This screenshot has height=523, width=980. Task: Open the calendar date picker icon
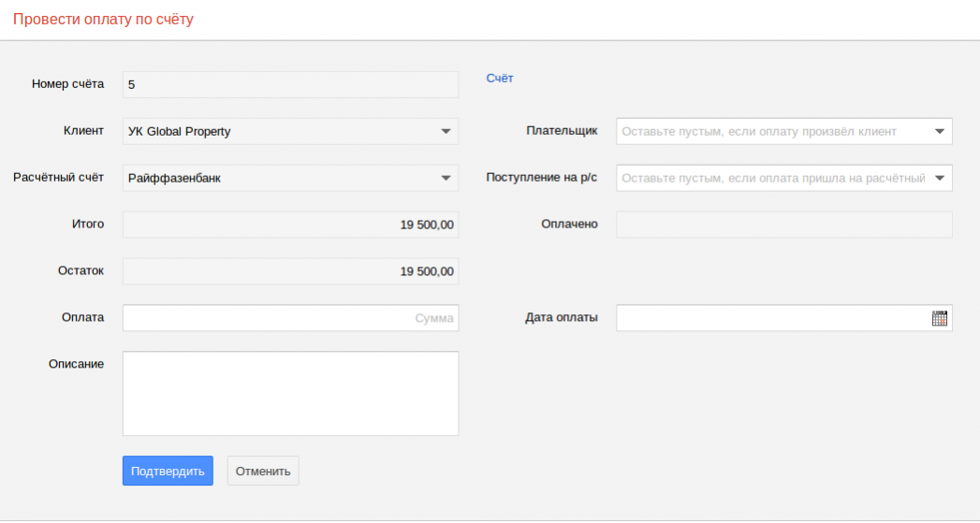point(940,318)
